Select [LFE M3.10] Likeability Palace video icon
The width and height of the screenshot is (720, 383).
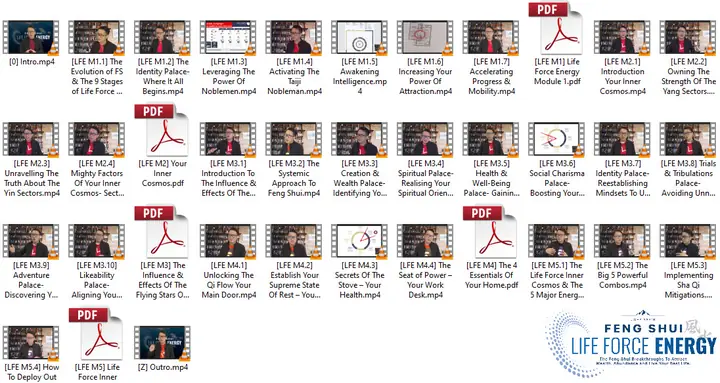tap(97, 242)
